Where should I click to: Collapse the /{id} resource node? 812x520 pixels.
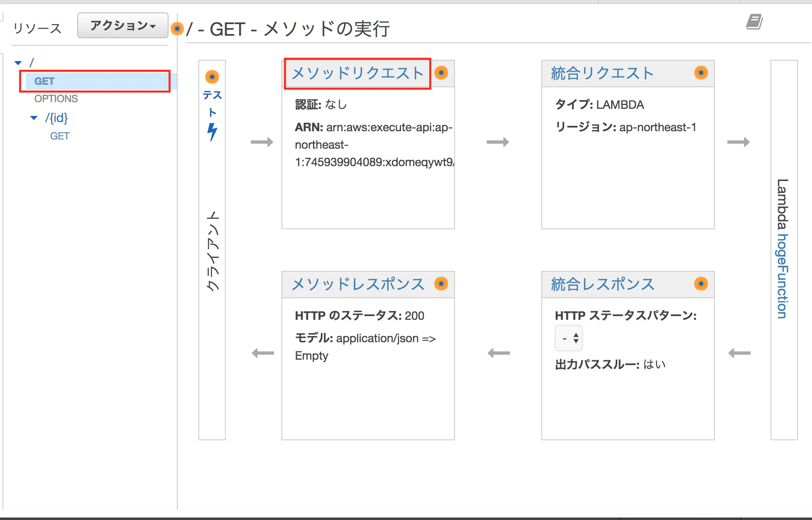(x=34, y=118)
